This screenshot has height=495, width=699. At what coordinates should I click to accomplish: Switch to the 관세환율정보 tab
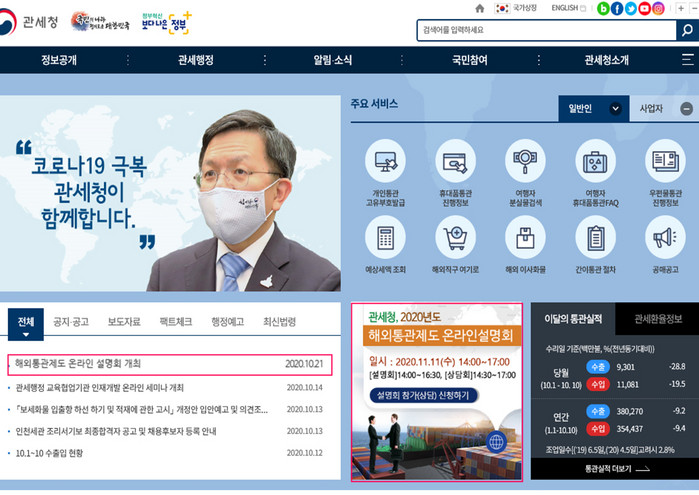[x=656, y=319]
